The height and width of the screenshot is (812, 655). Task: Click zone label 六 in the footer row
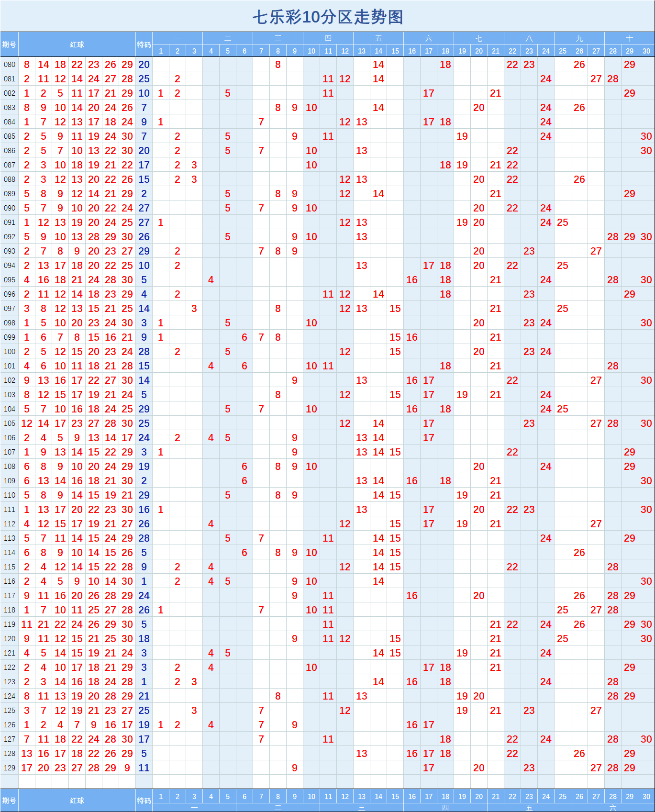[x=613, y=808]
